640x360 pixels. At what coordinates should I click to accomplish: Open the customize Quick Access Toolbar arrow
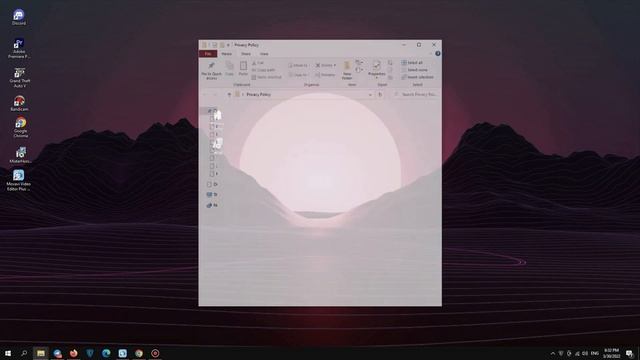228,45
